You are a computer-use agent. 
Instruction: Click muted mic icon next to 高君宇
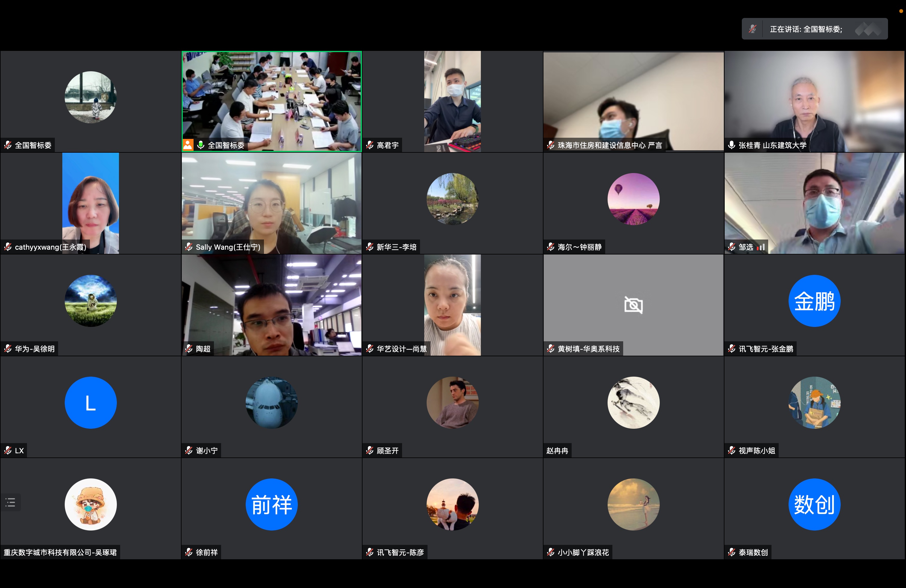point(370,145)
